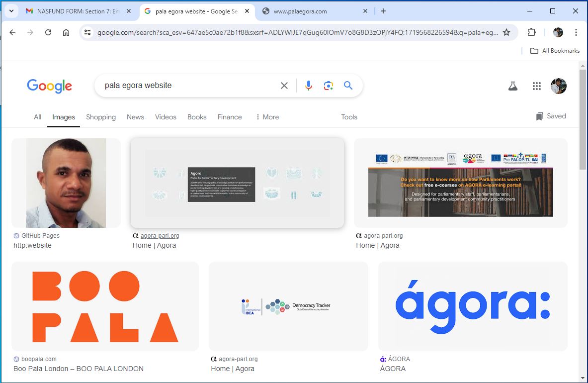Screen dimensions: 588x383
Task: Bookmark this page with the star icon
Action: tap(506, 32)
